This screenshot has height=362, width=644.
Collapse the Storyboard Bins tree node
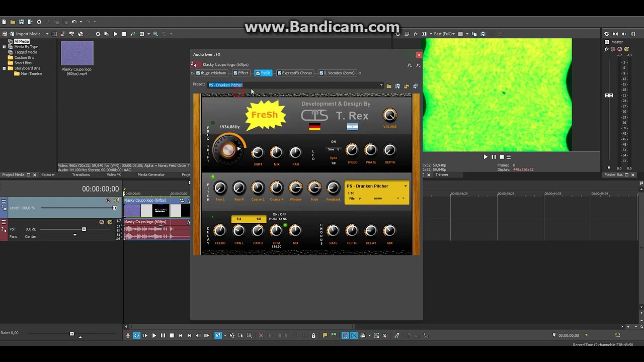click(x=4, y=68)
